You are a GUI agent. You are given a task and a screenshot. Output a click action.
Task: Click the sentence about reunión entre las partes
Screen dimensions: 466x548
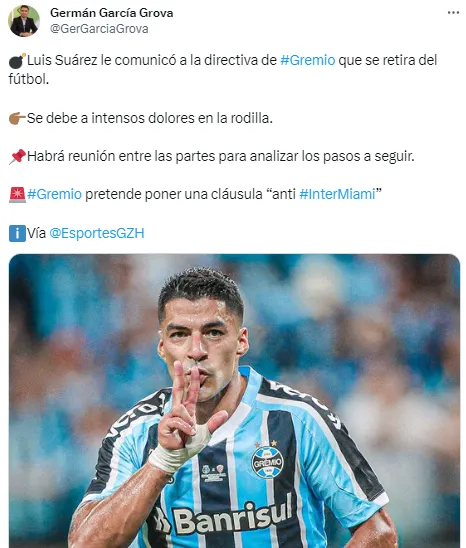(221, 156)
